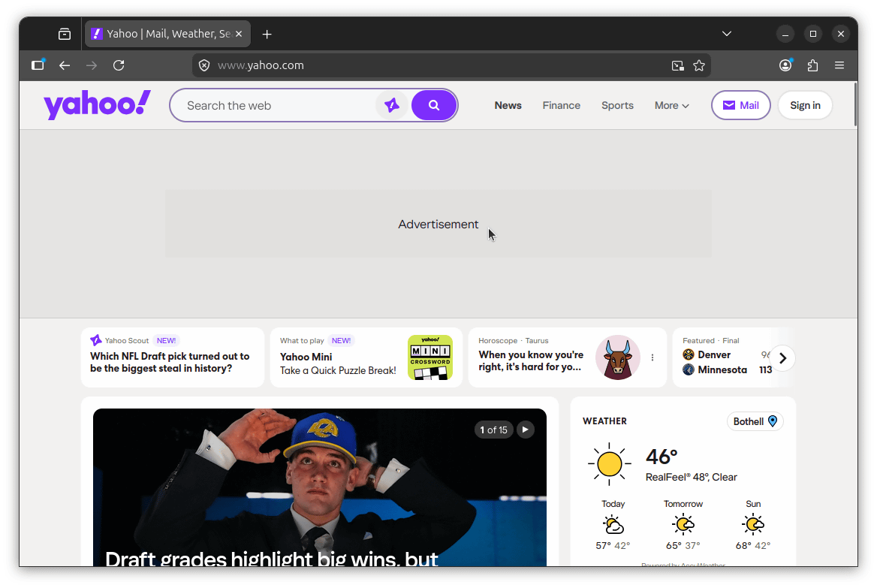877x588 pixels.
Task: Open the Firefox account profile icon
Action: pos(785,65)
